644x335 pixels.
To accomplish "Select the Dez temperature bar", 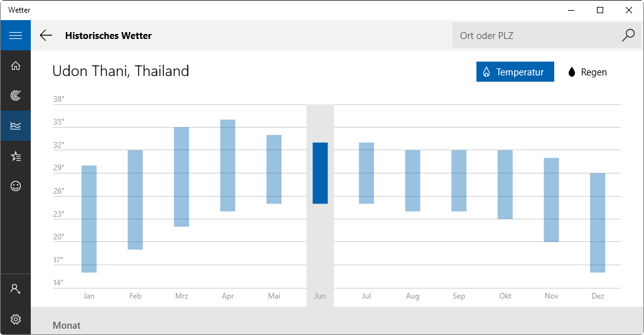I will click(598, 222).
